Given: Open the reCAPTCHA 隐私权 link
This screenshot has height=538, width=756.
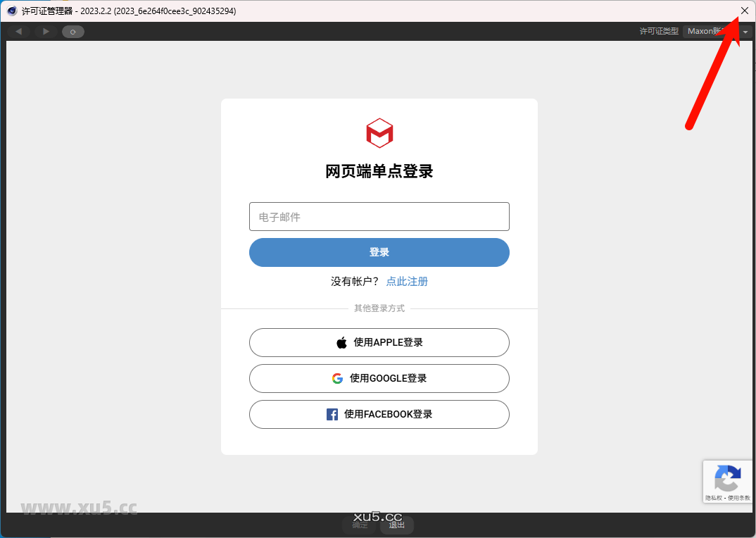Looking at the screenshot, I should (x=714, y=498).
